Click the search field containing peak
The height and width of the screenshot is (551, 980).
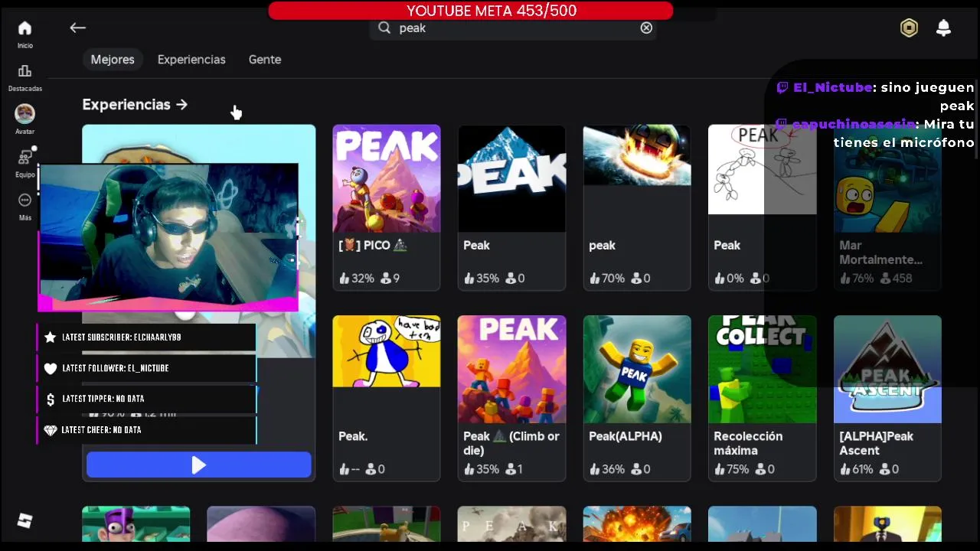point(513,28)
